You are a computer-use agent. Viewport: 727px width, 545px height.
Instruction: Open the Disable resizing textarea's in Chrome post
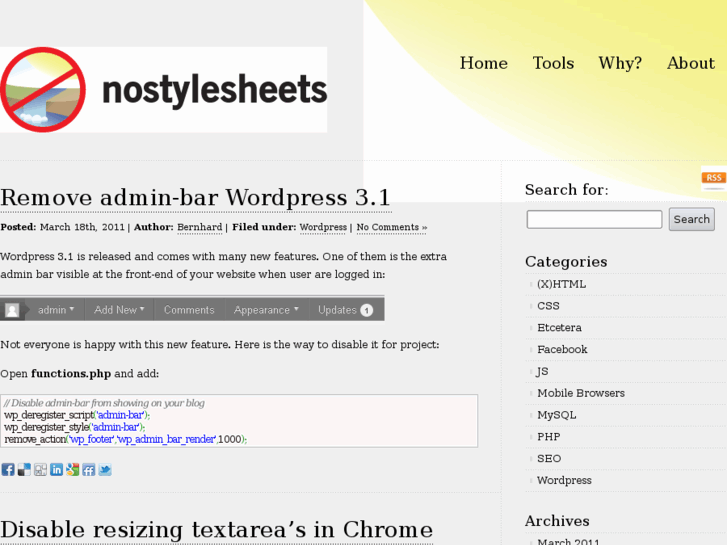click(x=217, y=530)
